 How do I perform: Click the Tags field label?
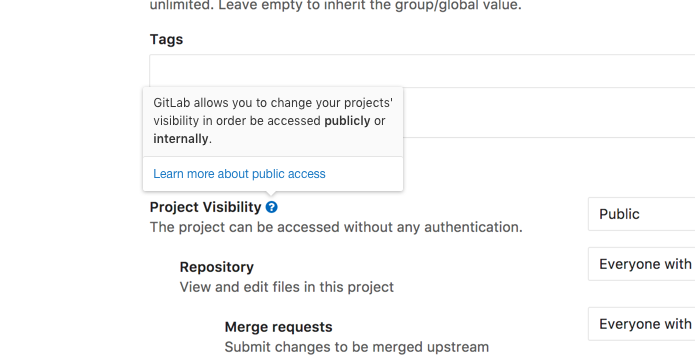click(x=166, y=39)
